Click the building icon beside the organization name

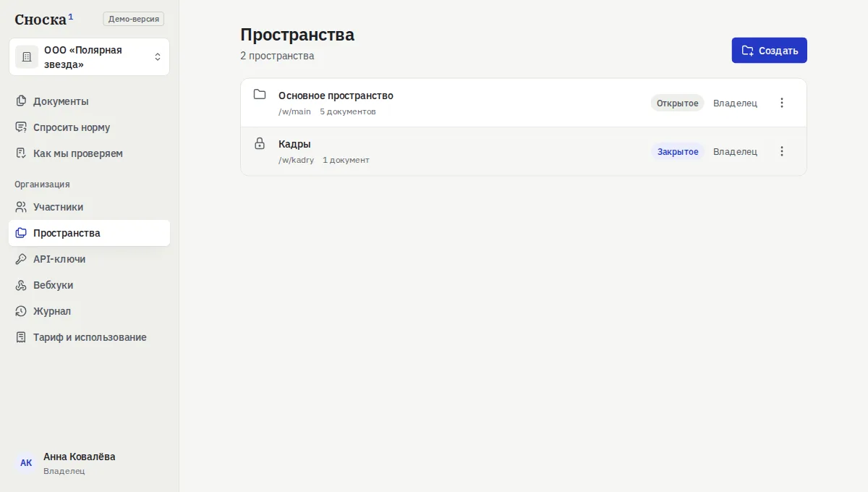click(x=27, y=56)
